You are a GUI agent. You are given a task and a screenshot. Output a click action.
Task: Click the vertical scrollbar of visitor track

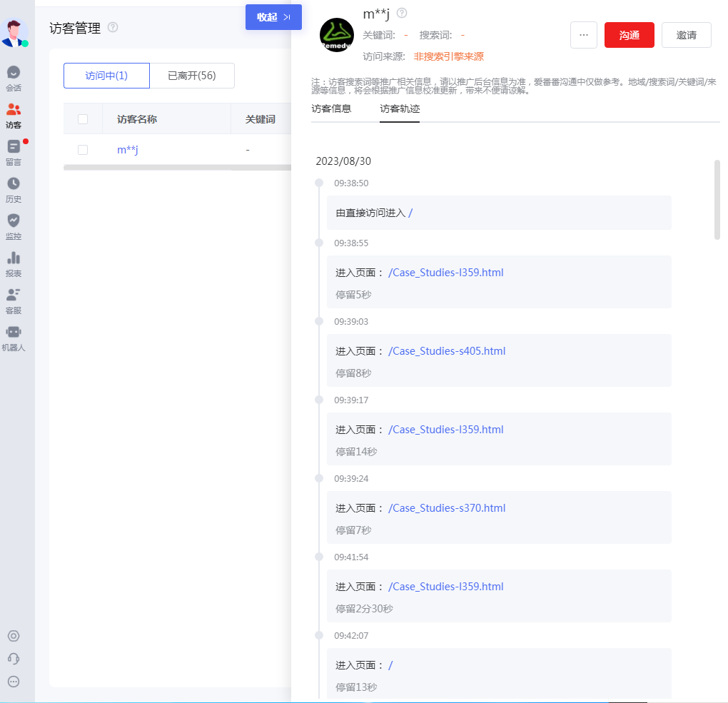tap(717, 200)
